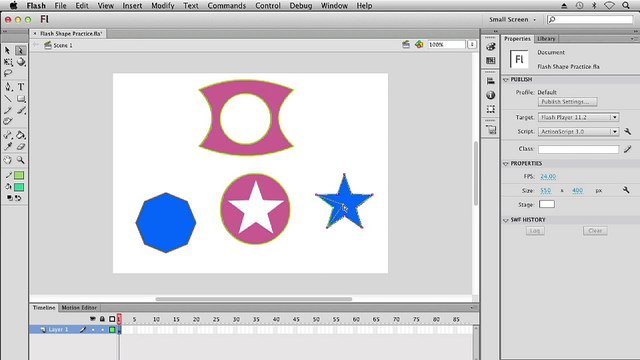Open the Commands menu
Image resolution: width=640 pixels, height=360 pixels.
point(227,6)
